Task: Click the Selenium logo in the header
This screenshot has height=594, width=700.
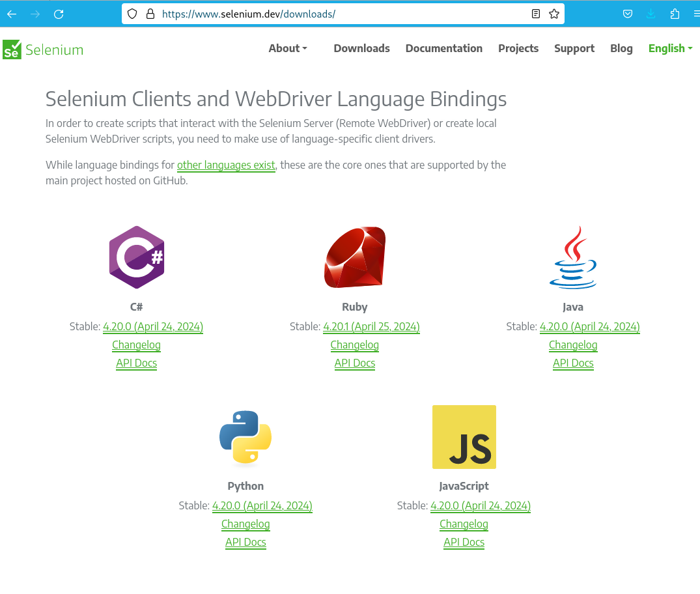Action: coord(44,49)
